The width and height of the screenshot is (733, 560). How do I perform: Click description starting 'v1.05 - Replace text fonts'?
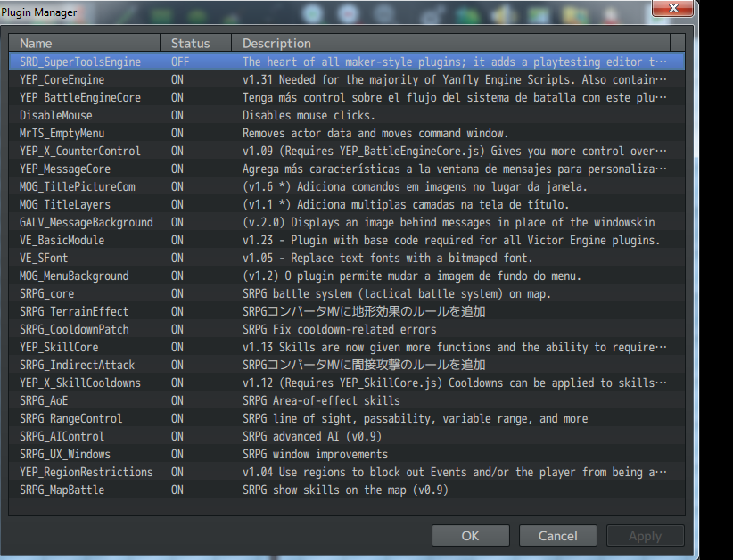388,258
